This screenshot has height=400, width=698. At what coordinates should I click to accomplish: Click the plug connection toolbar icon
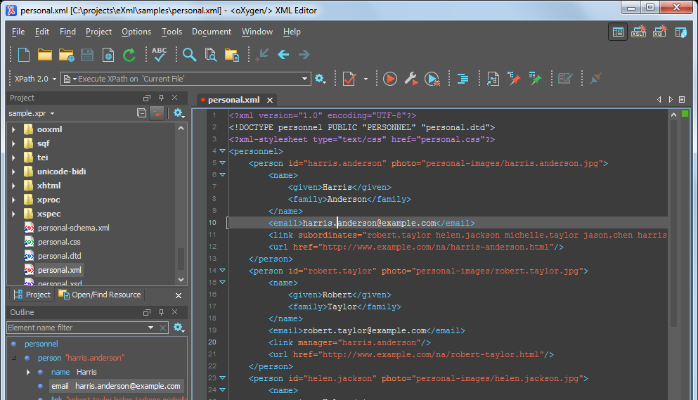point(595,79)
